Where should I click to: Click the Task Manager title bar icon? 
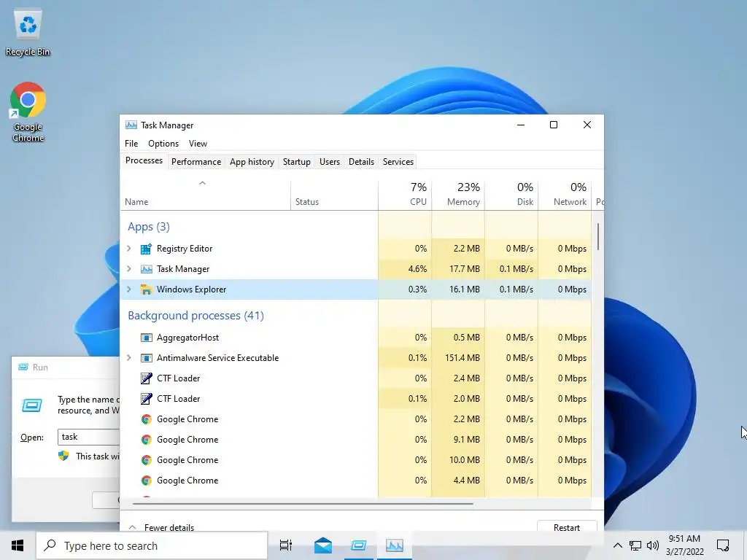coord(131,125)
